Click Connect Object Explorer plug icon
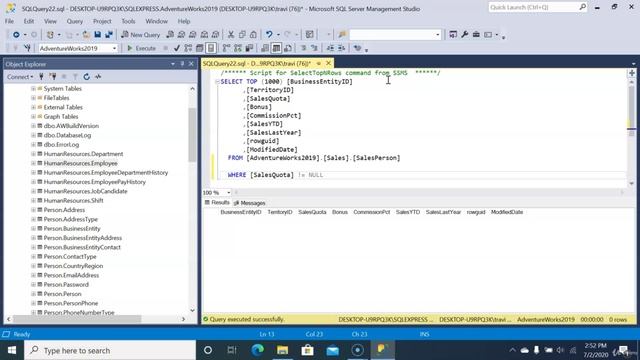The height and width of the screenshot is (360, 640). pyautogui.click(x=41, y=77)
